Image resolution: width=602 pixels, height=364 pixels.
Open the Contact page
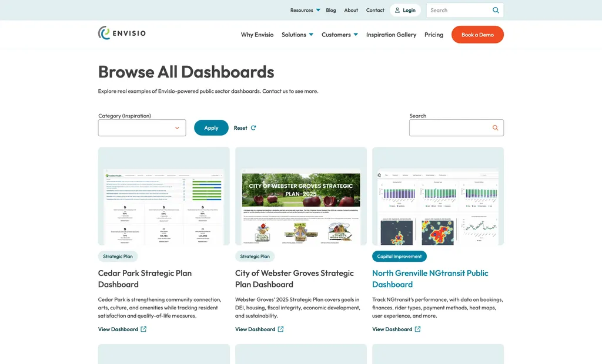(x=375, y=11)
